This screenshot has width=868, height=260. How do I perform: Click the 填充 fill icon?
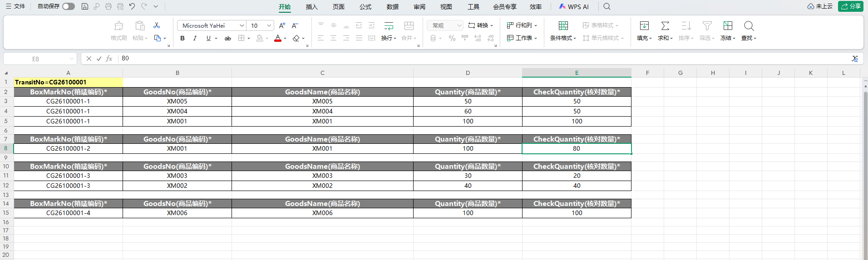(644, 26)
